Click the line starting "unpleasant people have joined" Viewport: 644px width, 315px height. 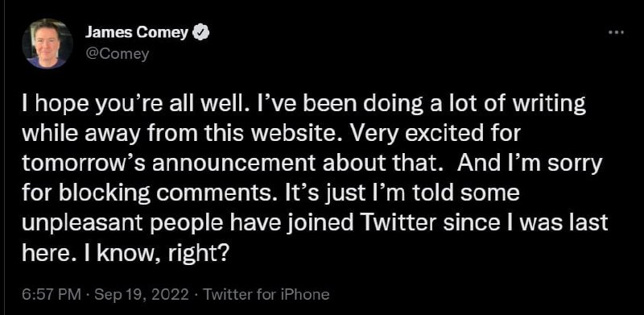(314, 223)
